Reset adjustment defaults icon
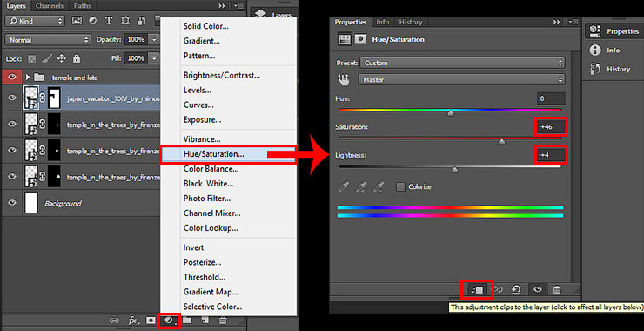 click(516, 289)
